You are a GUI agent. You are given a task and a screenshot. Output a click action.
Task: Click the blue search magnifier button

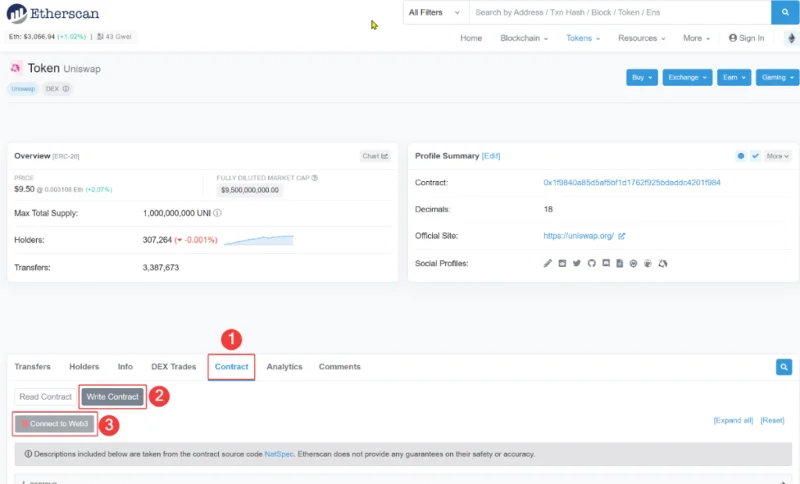(x=785, y=12)
